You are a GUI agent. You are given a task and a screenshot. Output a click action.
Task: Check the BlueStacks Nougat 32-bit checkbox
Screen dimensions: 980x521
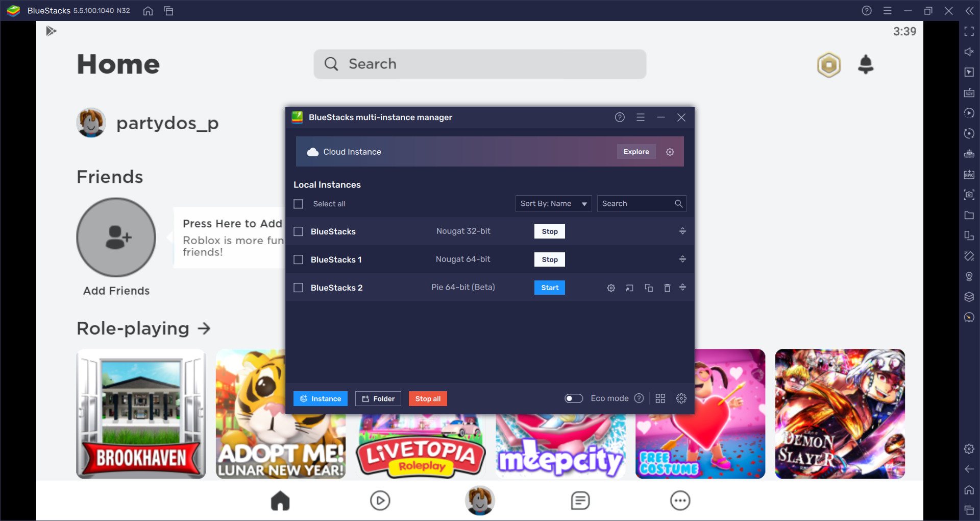[299, 231]
